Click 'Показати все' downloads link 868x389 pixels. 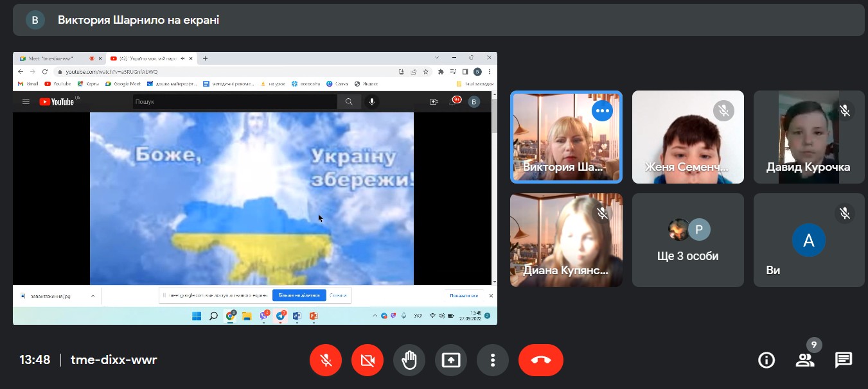click(x=464, y=296)
